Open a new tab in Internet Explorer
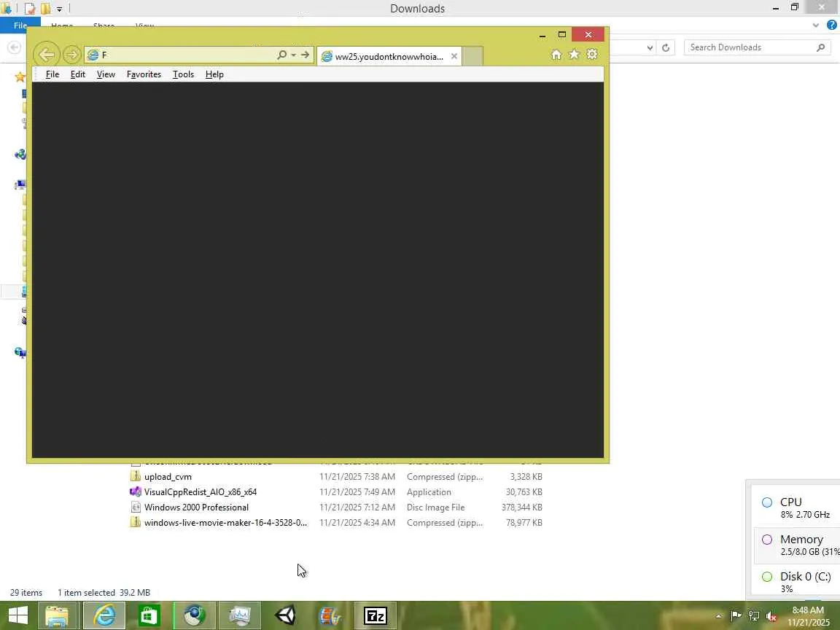Viewport: 840px width, 630px height. click(472, 56)
